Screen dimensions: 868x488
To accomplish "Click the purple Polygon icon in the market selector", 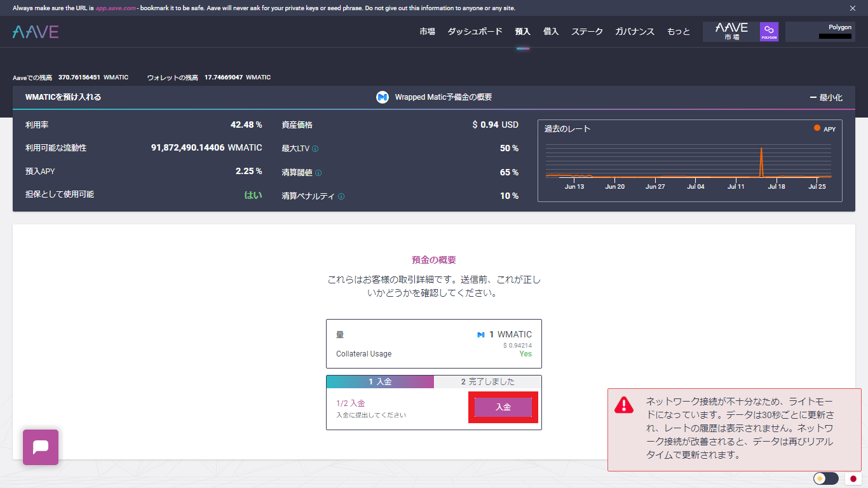I will pyautogui.click(x=768, y=30).
